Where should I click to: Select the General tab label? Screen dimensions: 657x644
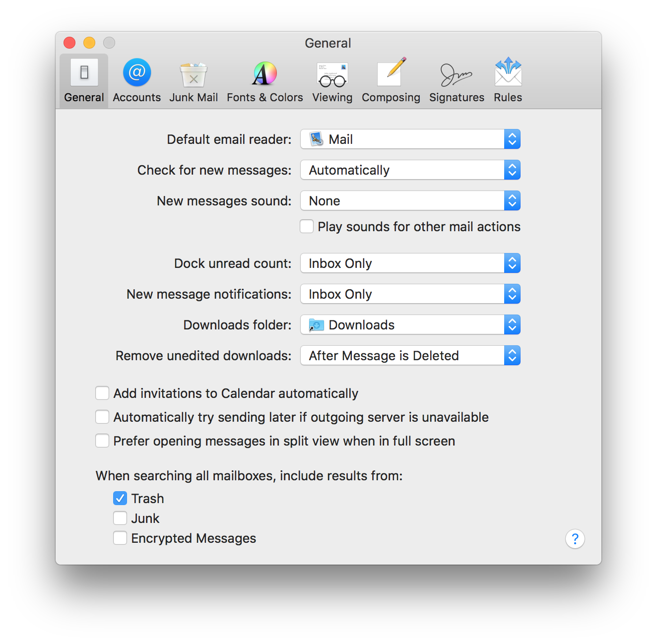coord(84,97)
